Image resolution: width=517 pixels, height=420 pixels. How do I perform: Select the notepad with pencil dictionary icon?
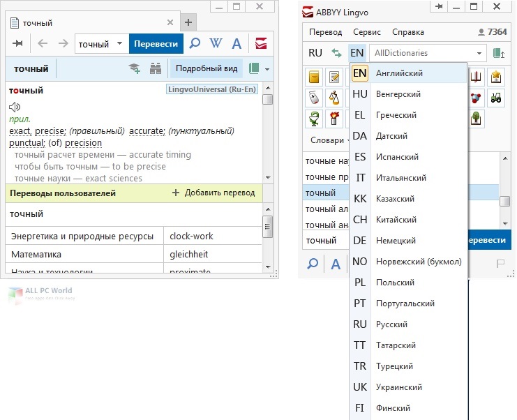tap(334, 77)
